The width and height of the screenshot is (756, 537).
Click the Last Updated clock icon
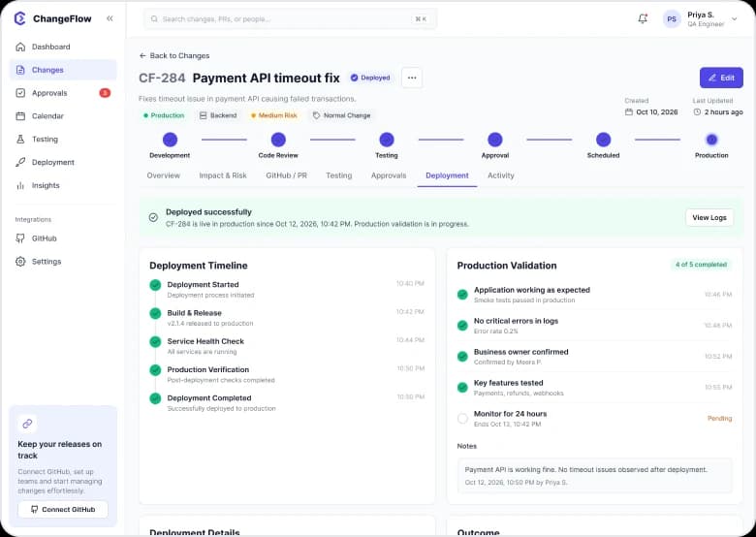click(697, 111)
